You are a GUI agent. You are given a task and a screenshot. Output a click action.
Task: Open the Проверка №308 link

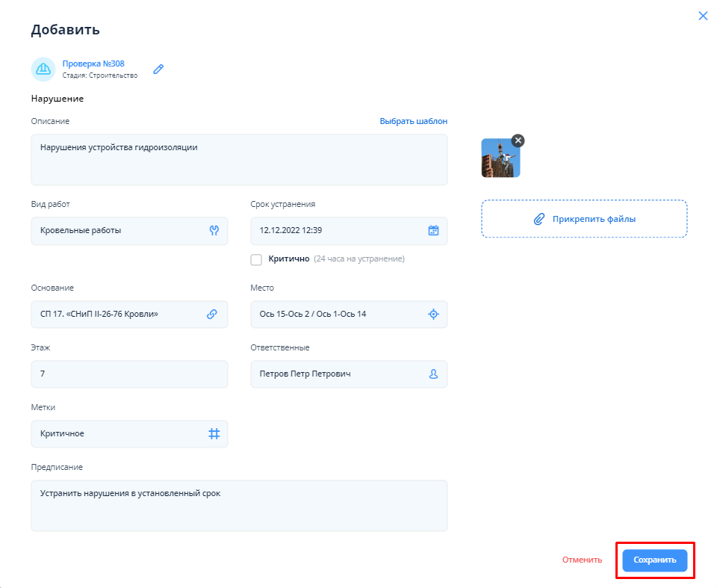tap(93, 64)
